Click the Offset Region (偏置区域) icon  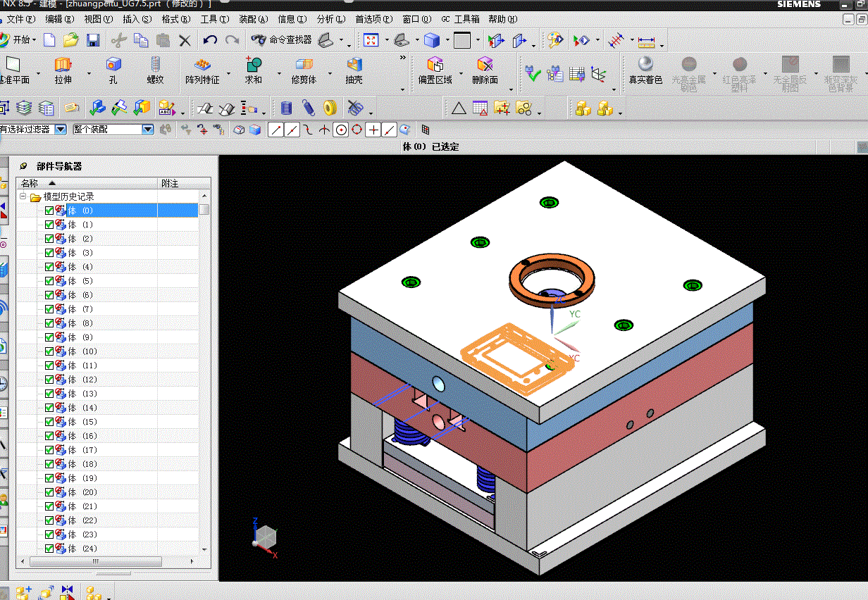[435, 65]
